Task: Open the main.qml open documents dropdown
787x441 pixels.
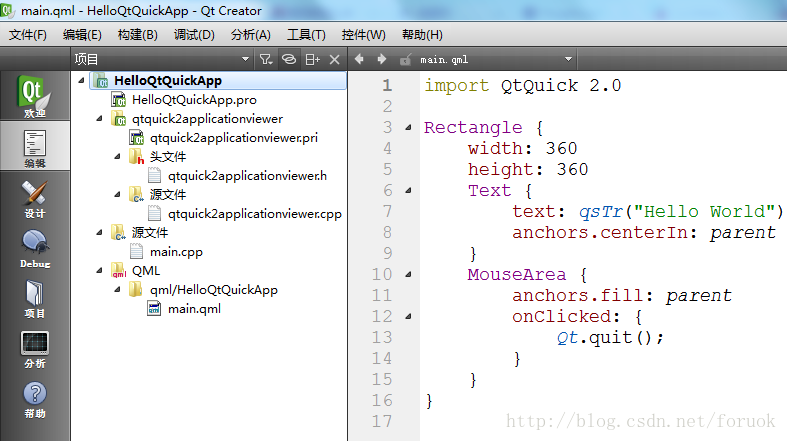Action: click(x=568, y=59)
